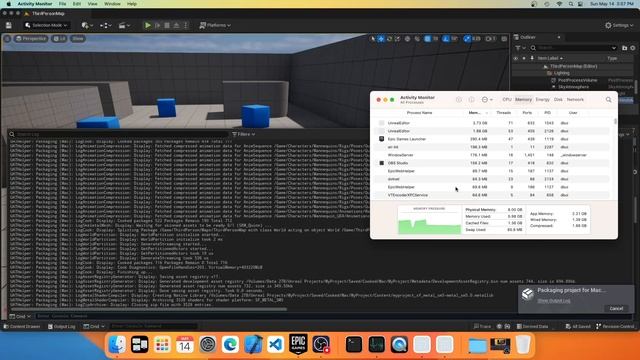
Task: Switch to Network tab in Activity Monitor
Action: pyautogui.click(x=575, y=100)
